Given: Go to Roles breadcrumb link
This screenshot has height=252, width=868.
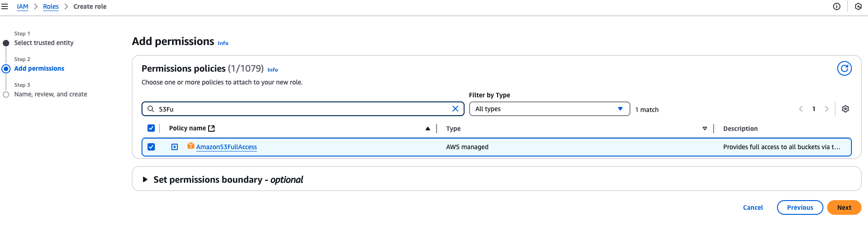Looking at the screenshot, I should [51, 6].
